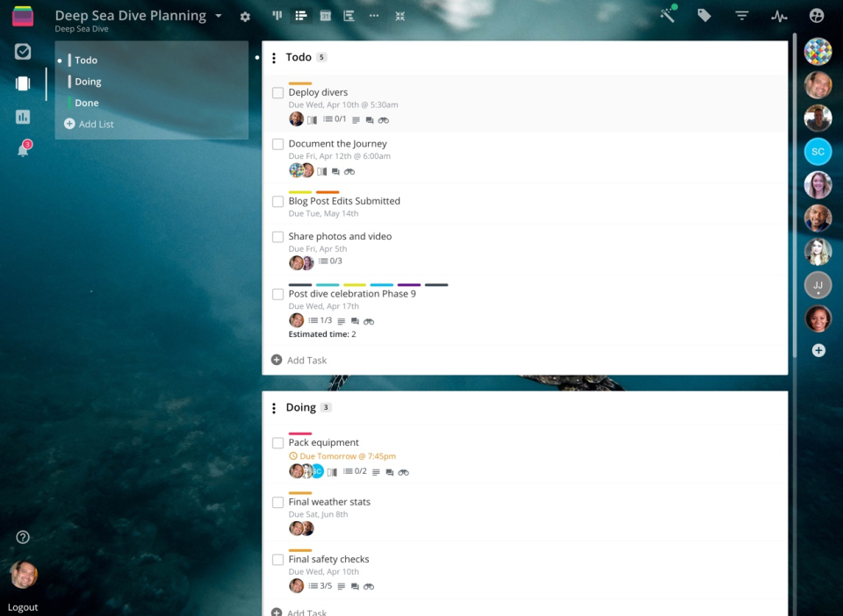Select Done in the list navigator
The image size is (843, 616).
click(x=88, y=103)
